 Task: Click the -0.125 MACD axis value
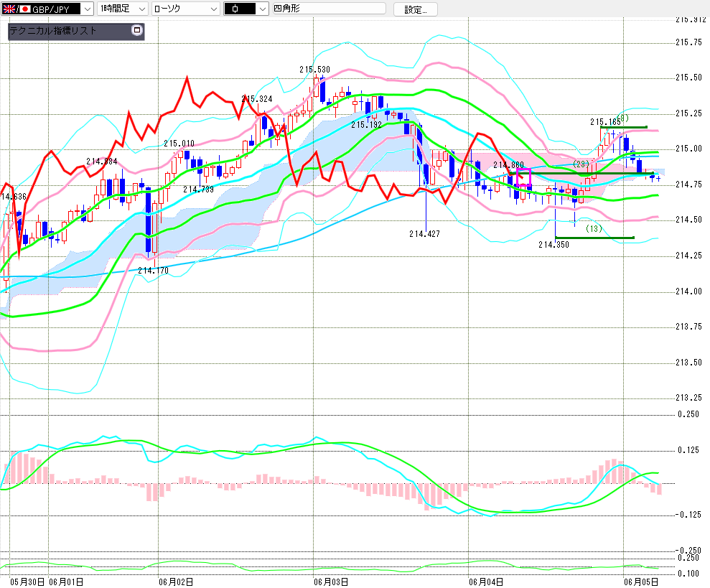tap(688, 515)
